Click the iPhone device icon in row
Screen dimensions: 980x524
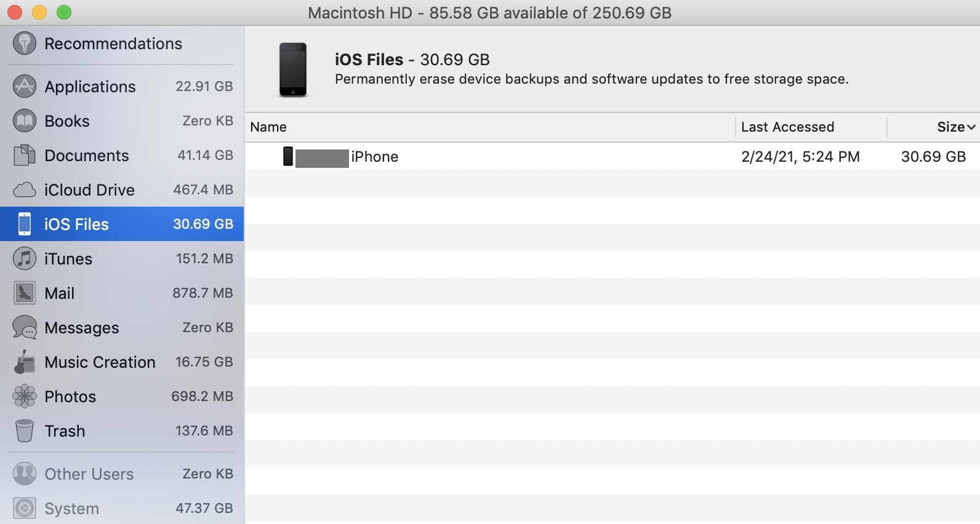pos(287,156)
